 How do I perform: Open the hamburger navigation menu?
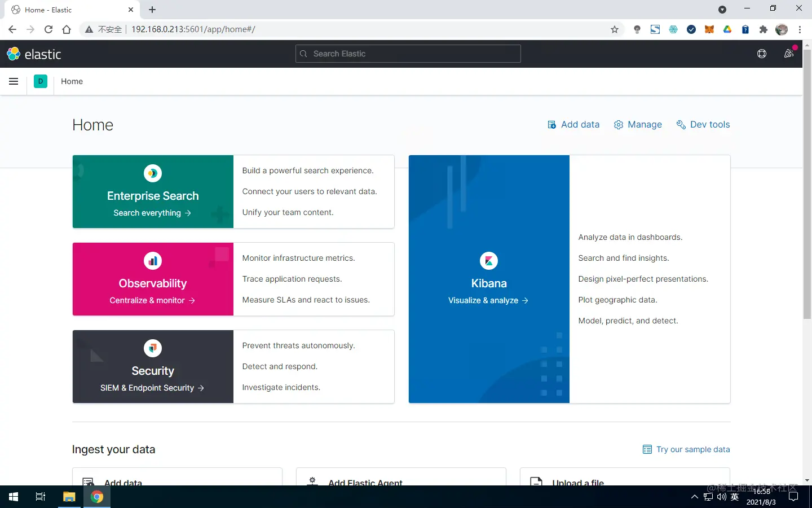click(14, 81)
